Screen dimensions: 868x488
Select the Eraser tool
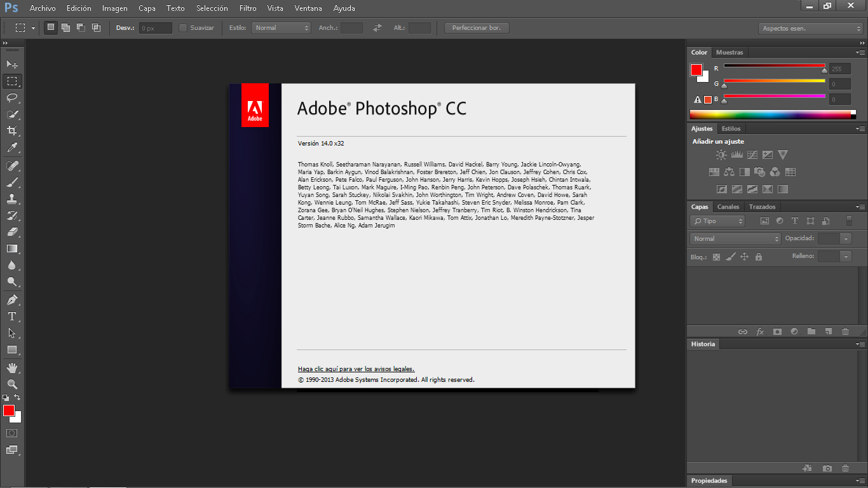click(12, 232)
